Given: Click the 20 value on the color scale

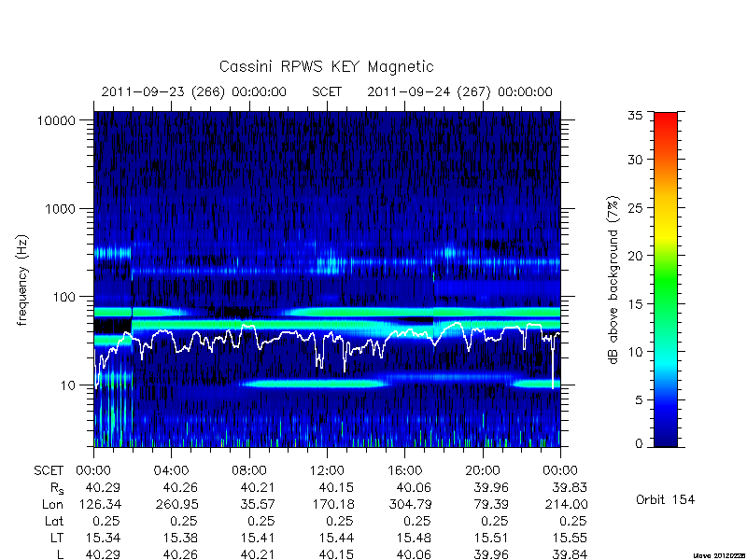Looking at the screenshot, I should [635, 256].
